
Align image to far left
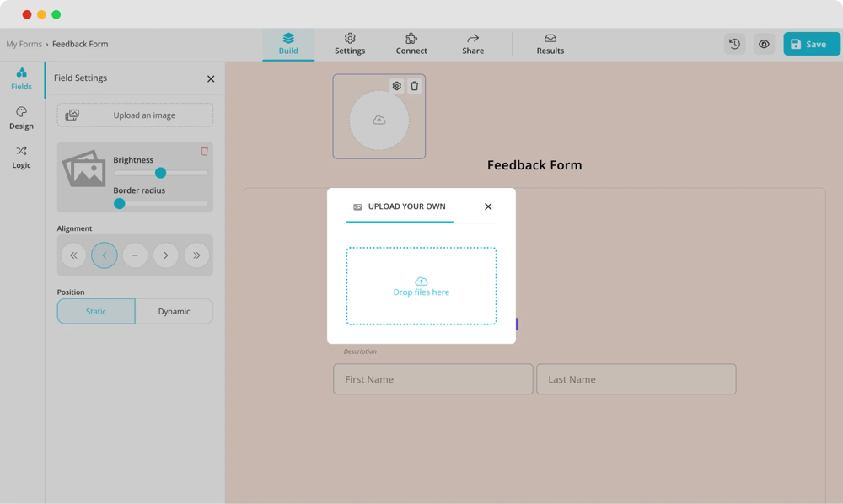(x=73, y=255)
